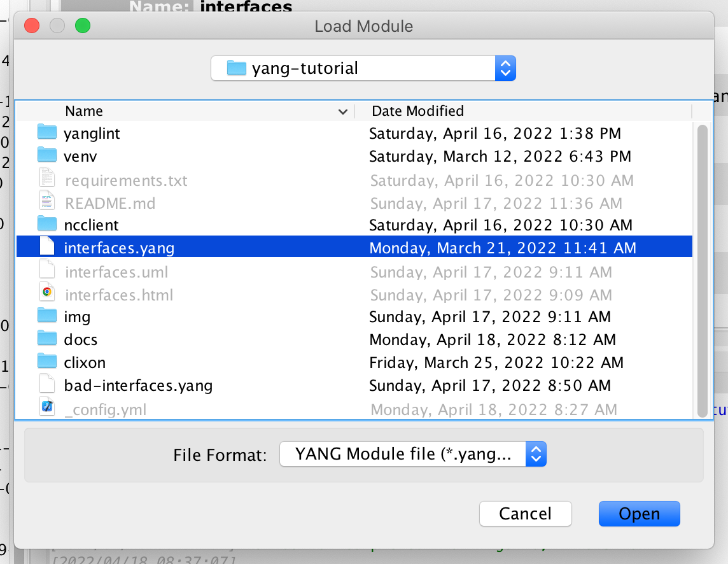Click the Name column sort chevron
The height and width of the screenshot is (564, 728).
point(344,111)
